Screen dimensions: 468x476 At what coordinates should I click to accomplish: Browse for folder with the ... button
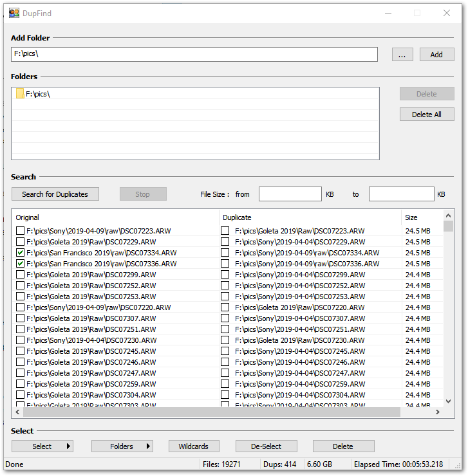[402, 55]
